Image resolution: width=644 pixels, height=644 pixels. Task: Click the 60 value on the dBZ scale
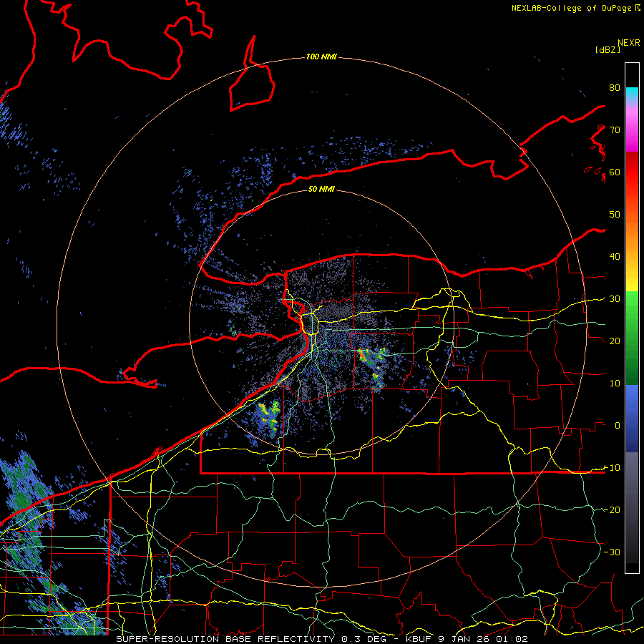(x=615, y=172)
